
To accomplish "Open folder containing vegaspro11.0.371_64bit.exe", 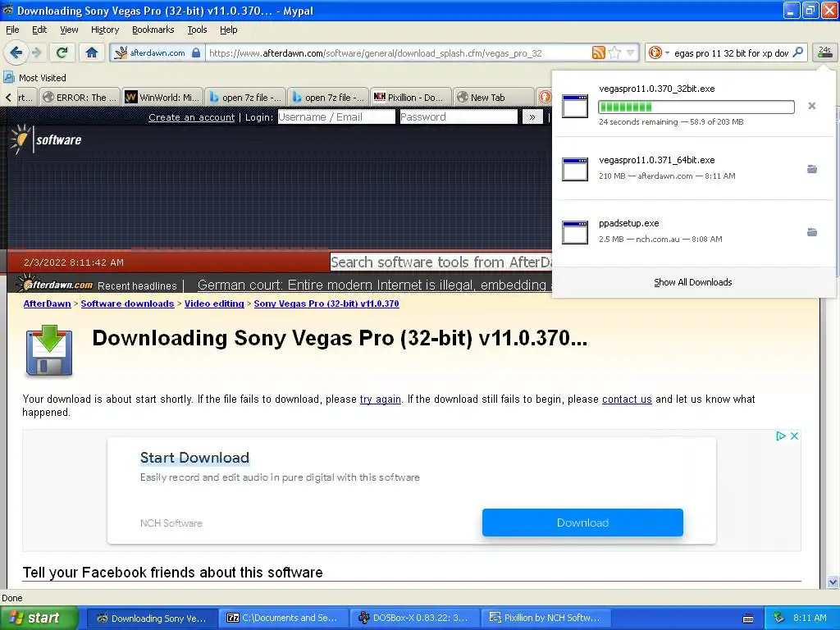I will click(812, 169).
